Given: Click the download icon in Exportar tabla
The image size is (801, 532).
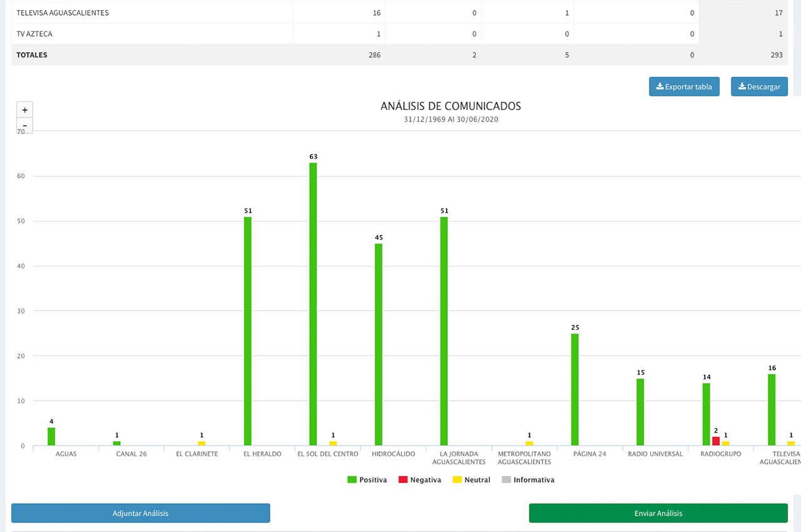Looking at the screenshot, I should [x=660, y=86].
